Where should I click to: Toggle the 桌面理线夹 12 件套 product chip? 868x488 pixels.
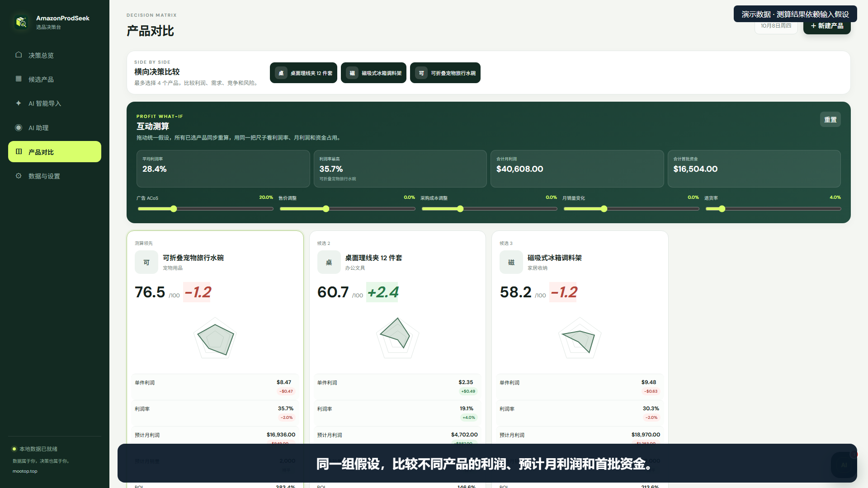click(x=303, y=73)
